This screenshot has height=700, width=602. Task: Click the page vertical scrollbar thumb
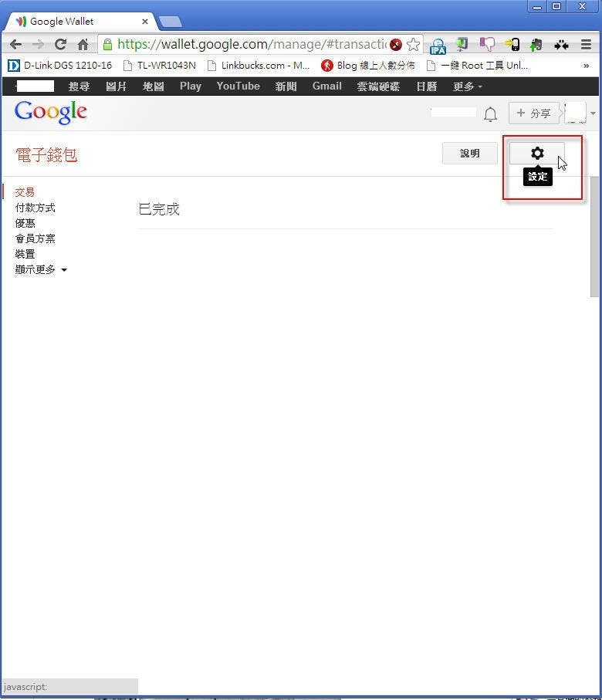(x=594, y=237)
